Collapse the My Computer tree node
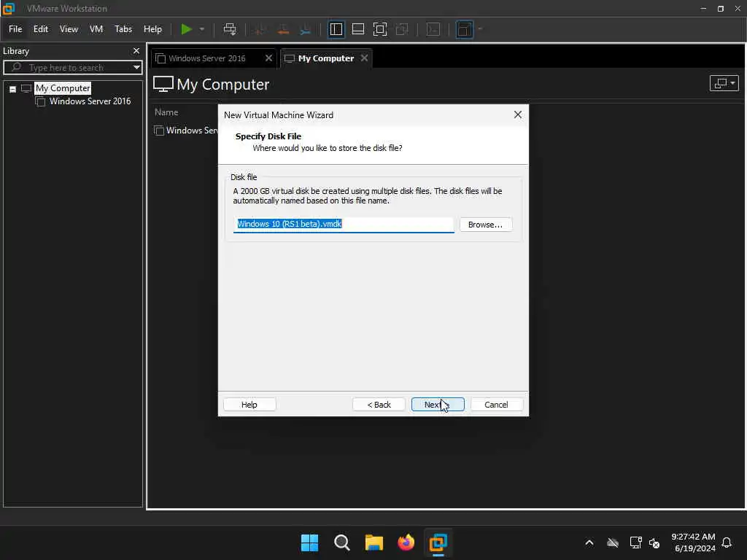747x560 pixels. pyautogui.click(x=13, y=89)
